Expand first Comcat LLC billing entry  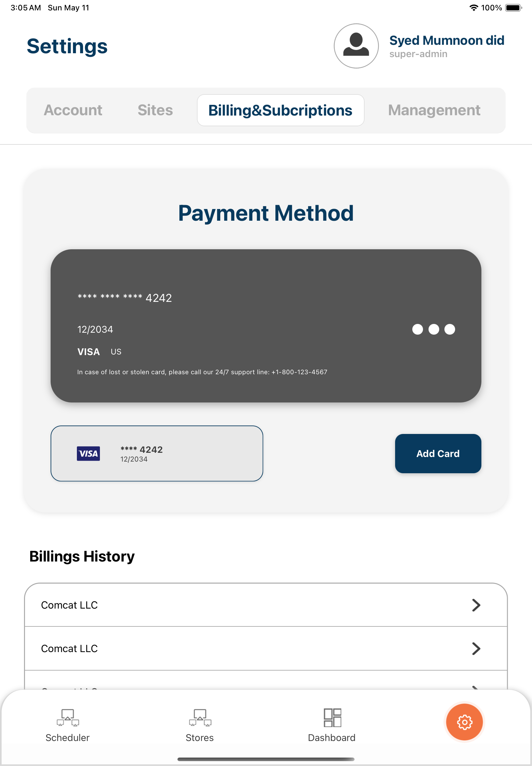pos(476,605)
